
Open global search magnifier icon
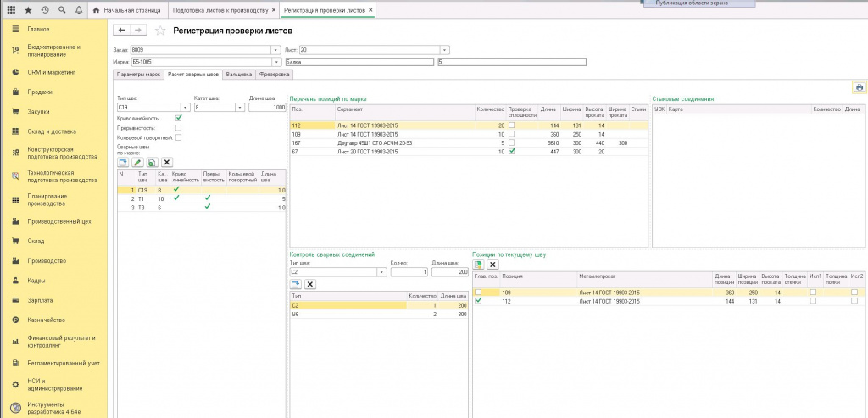pyautogui.click(x=61, y=10)
